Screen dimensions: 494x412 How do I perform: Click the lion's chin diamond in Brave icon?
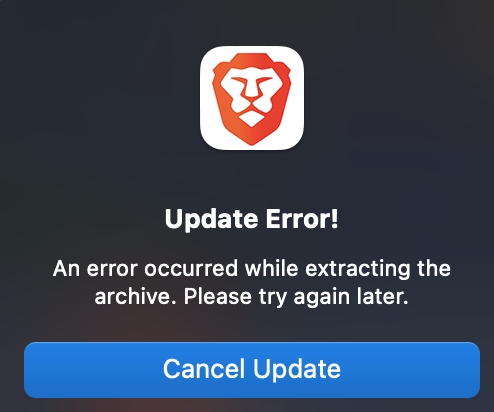(x=252, y=120)
